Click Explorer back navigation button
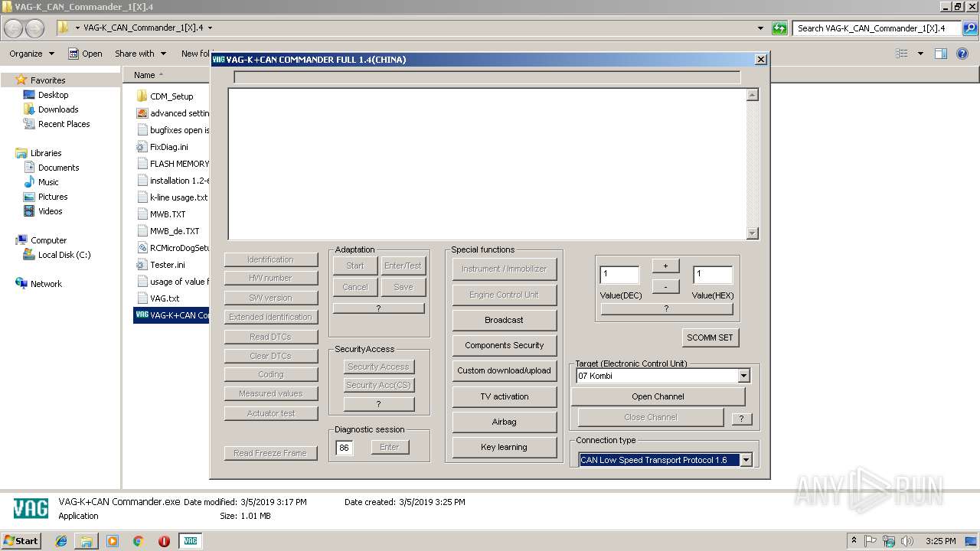Screen dimensions: 980x551 tap(13, 28)
